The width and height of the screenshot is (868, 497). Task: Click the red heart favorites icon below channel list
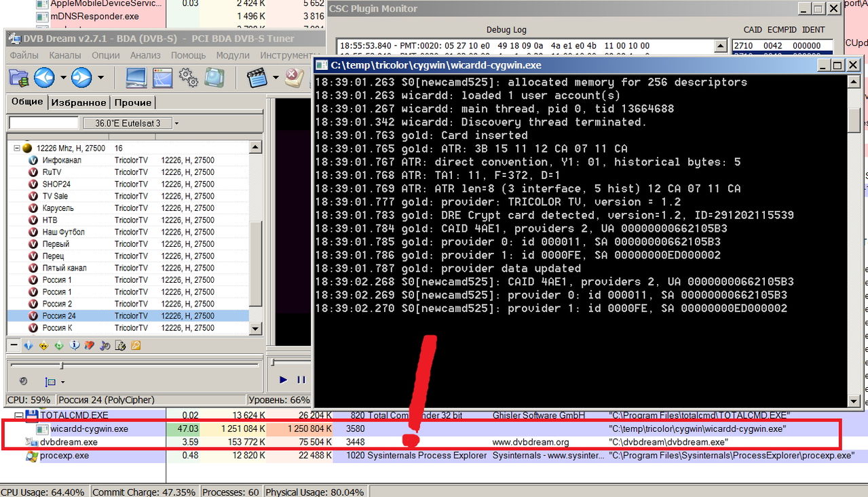coord(90,345)
